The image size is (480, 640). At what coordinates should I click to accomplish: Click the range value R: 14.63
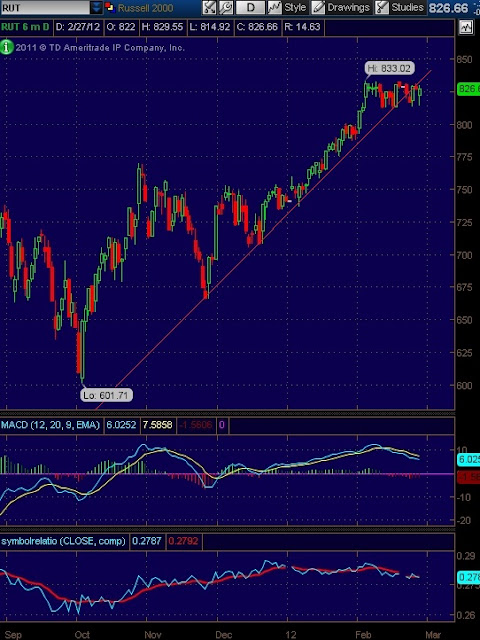(302, 27)
